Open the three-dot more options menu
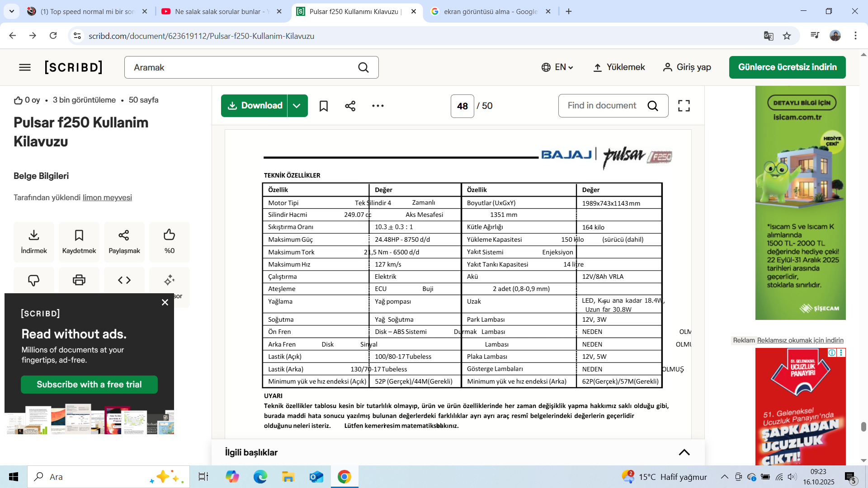Screen dimensions: 868x488 pos(378,106)
